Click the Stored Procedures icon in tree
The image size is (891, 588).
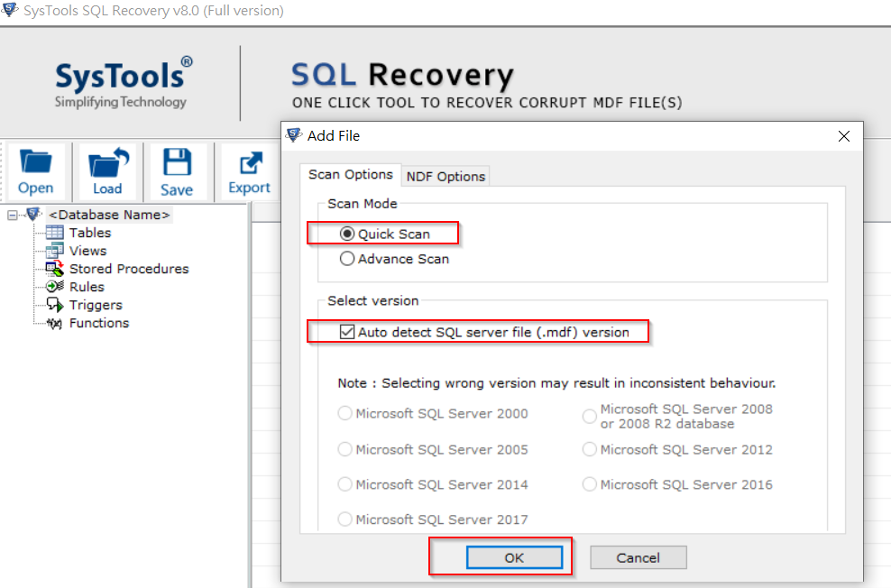click(54, 268)
